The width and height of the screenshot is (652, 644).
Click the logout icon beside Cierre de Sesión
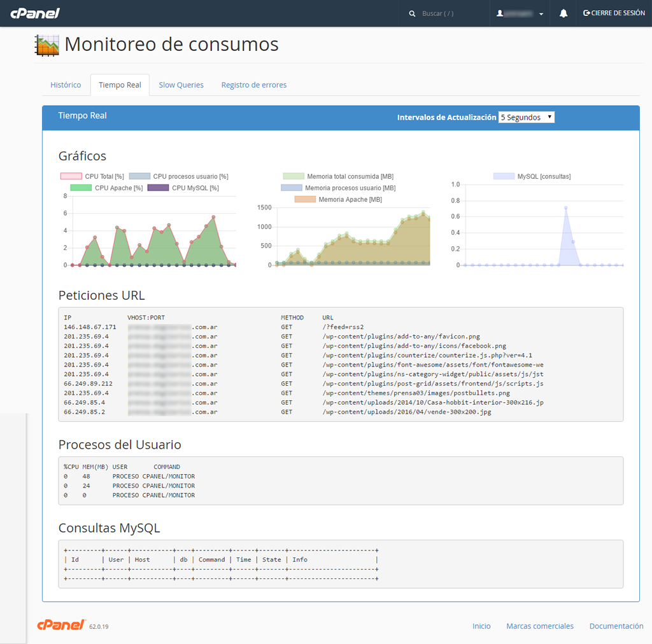coord(586,13)
